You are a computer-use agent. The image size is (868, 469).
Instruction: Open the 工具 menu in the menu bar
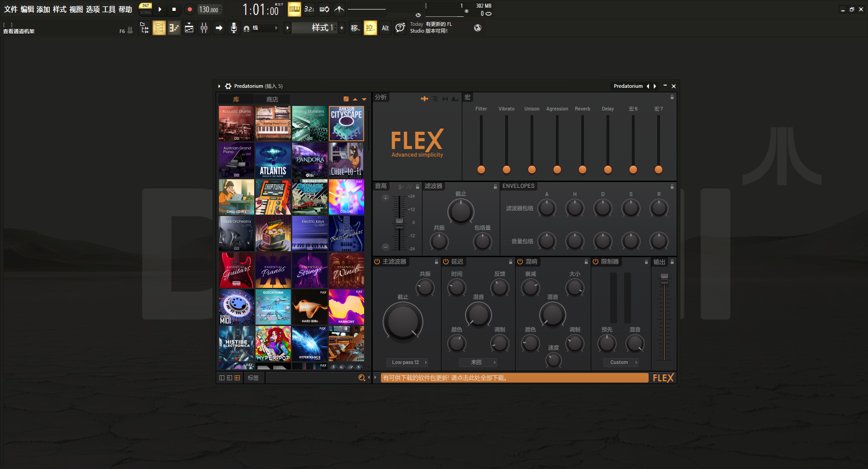109,9
